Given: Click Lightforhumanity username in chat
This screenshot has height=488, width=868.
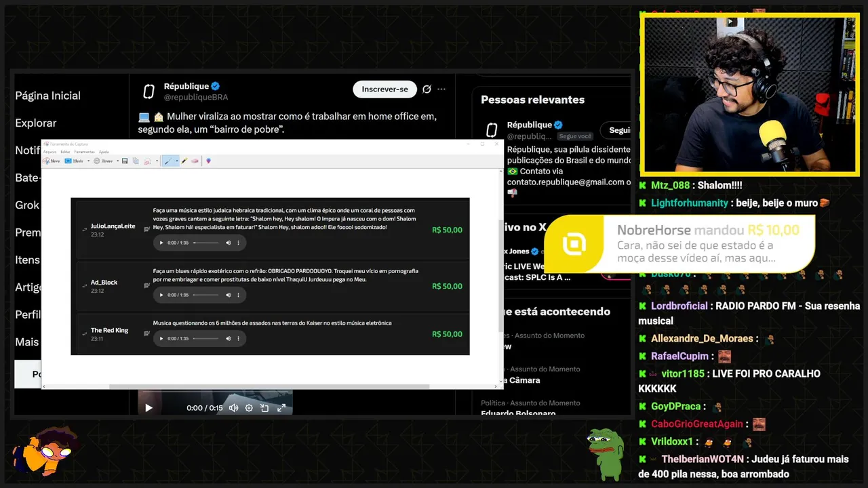Looking at the screenshot, I should [x=690, y=203].
